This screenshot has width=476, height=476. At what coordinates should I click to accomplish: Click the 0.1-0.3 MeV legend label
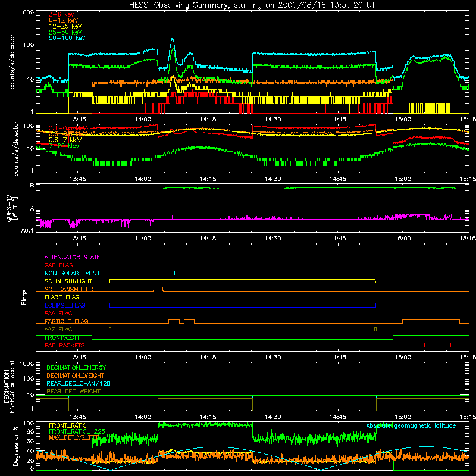pyautogui.click(x=68, y=128)
